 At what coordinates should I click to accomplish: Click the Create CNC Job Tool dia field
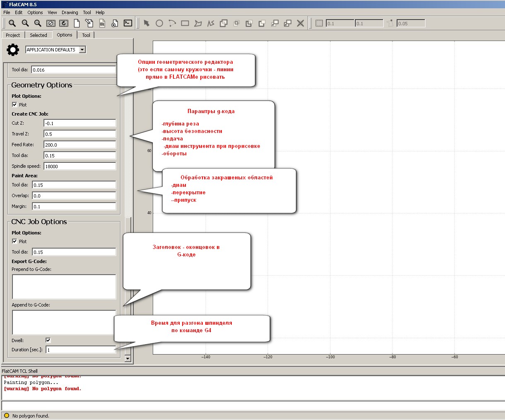click(80, 155)
